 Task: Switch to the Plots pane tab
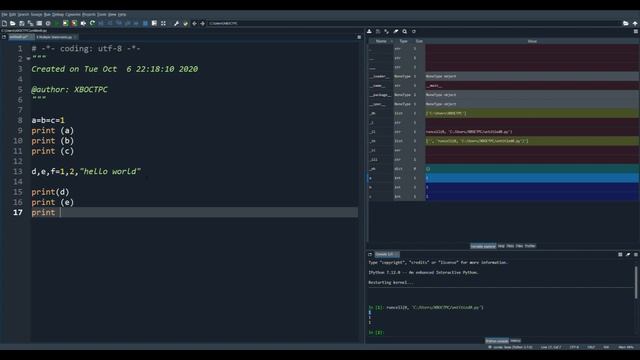point(510,246)
